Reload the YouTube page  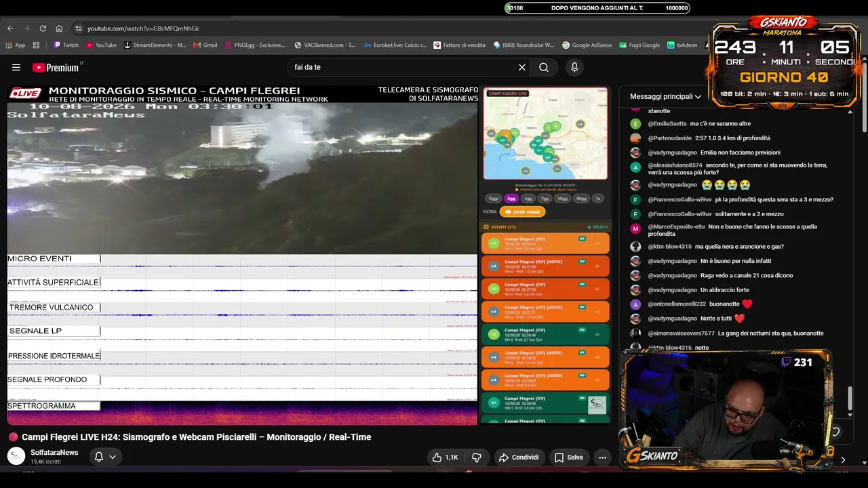click(x=43, y=28)
